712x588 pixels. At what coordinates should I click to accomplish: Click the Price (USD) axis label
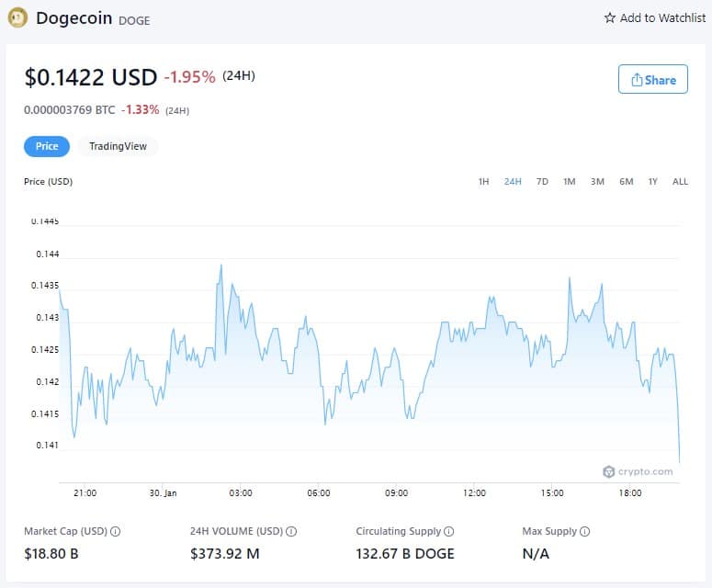point(48,182)
